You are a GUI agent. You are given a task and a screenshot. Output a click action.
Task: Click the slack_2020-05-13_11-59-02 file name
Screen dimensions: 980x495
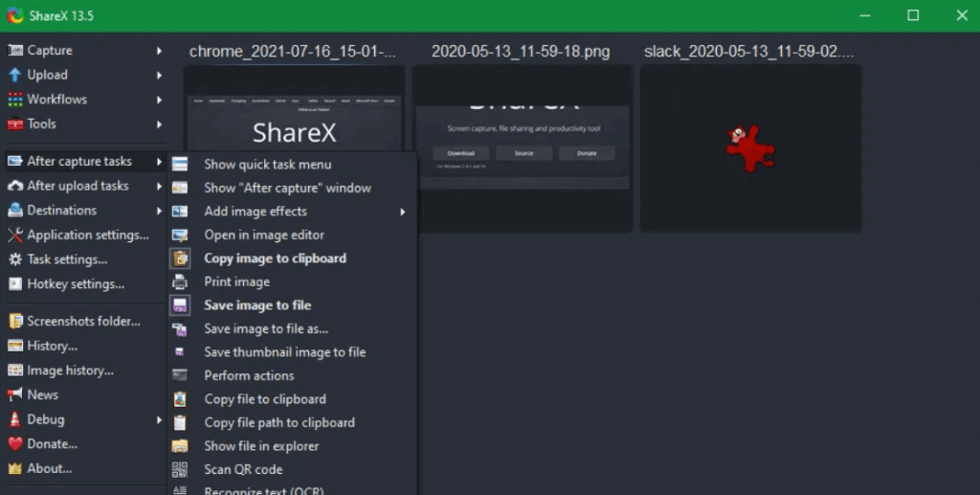[748, 52]
